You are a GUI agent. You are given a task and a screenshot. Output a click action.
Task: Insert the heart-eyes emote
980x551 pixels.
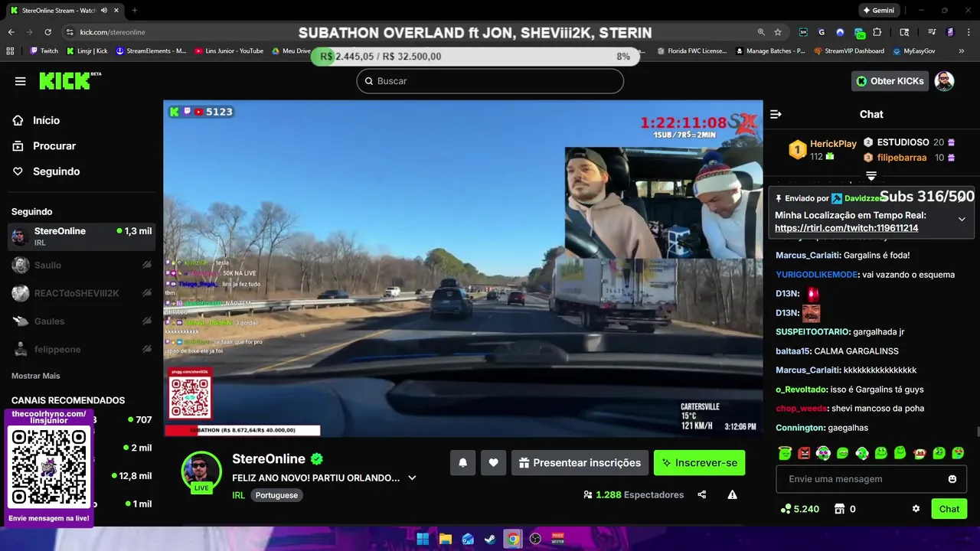958,453
